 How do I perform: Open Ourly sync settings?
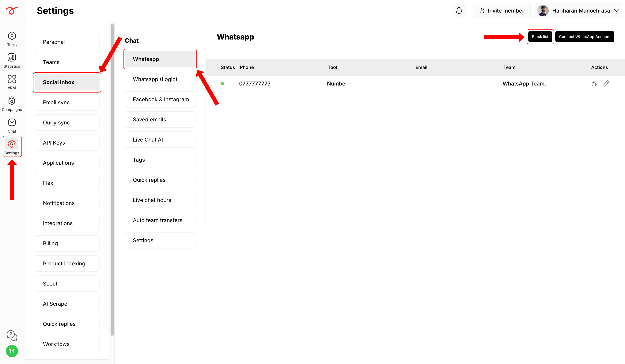click(x=67, y=123)
